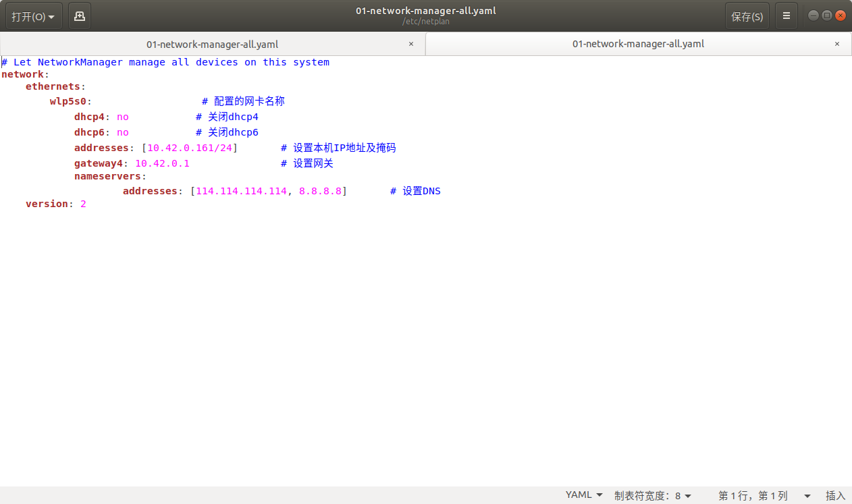Click the 'wlp5s0' interface name
852x504 pixels.
[68, 101]
